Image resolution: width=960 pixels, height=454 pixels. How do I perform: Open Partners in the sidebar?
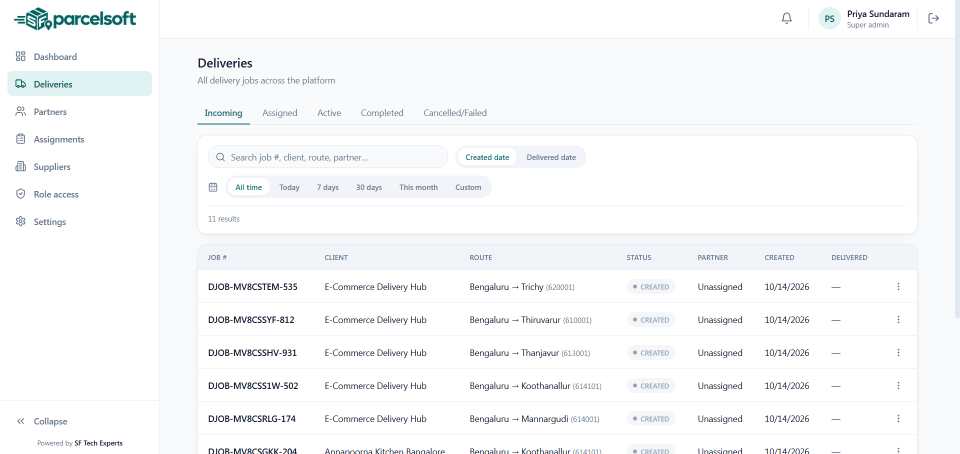click(80, 111)
